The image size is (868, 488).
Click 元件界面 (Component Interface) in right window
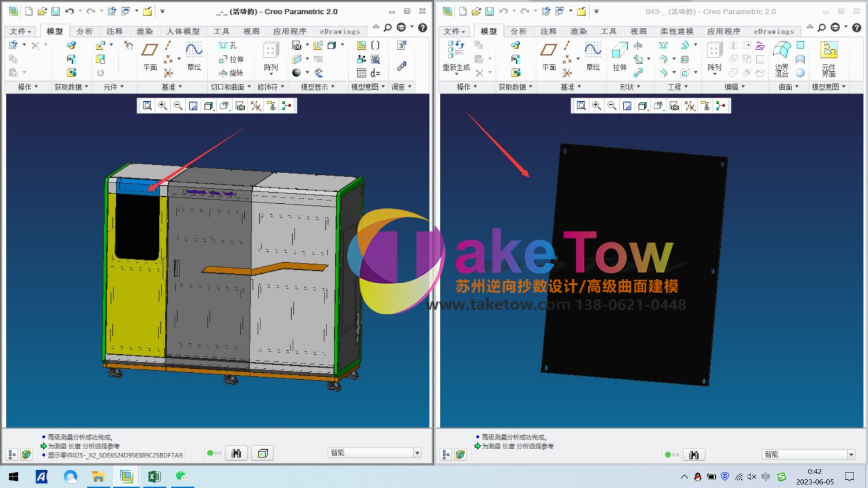pos(829,58)
